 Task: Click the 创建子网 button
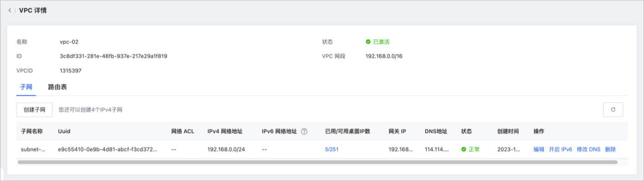point(35,110)
